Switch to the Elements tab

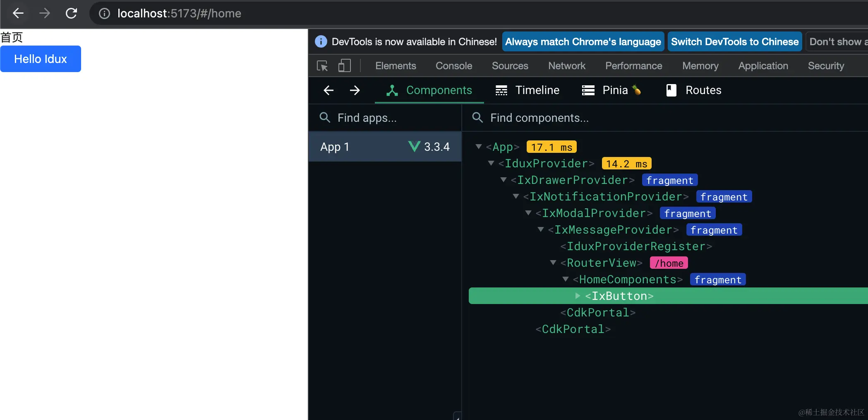pos(396,66)
